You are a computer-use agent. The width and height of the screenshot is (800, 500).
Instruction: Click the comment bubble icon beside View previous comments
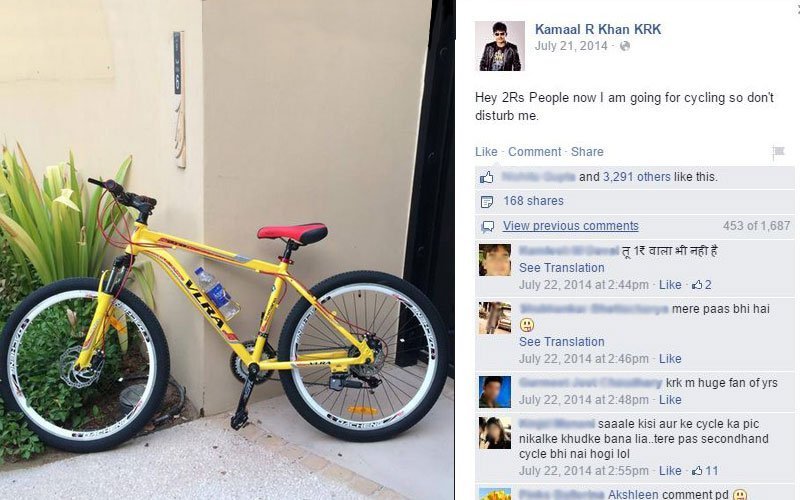coord(487,226)
